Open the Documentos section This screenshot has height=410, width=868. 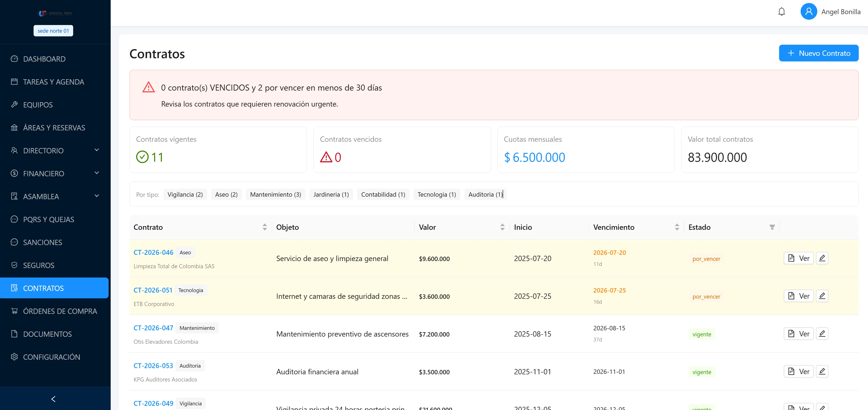tap(54, 334)
